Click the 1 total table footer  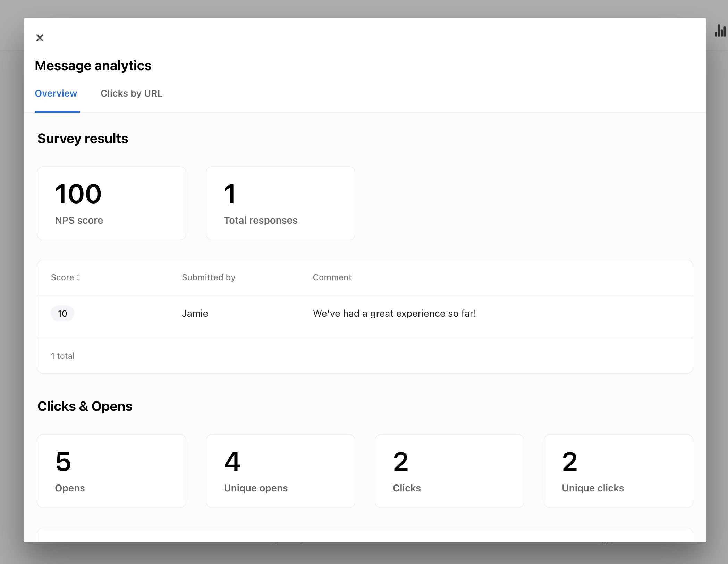coord(63,356)
